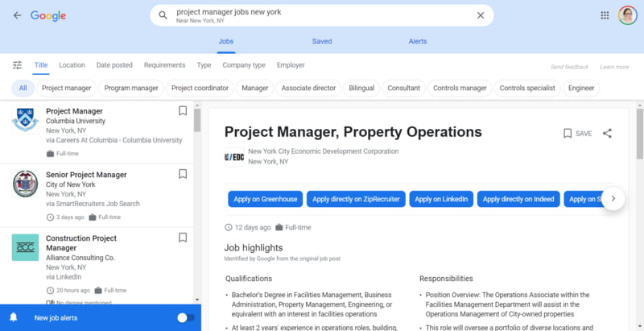Open the filter sliders icon

(17, 65)
